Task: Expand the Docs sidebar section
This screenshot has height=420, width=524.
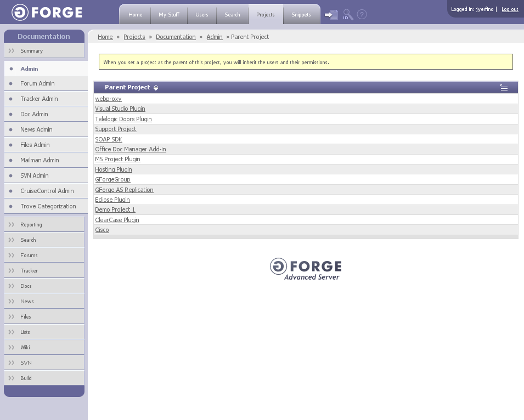Action: click(44, 286)
